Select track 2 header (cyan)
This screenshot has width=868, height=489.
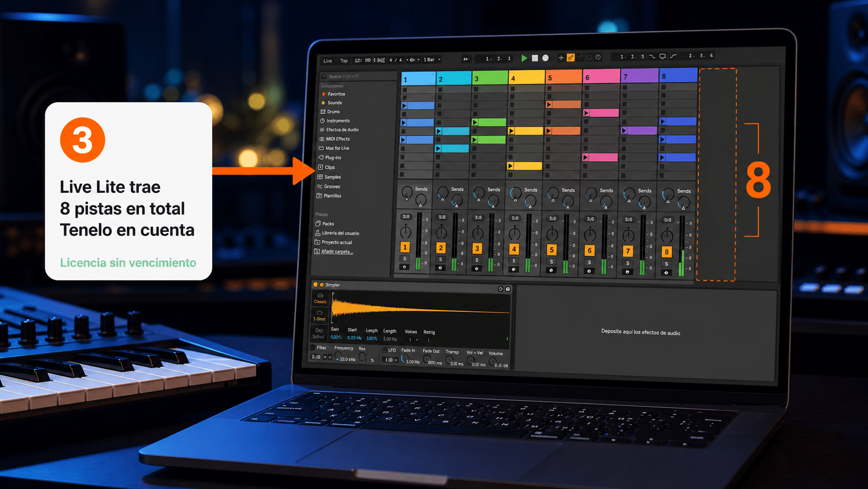[x=454, y=78]
